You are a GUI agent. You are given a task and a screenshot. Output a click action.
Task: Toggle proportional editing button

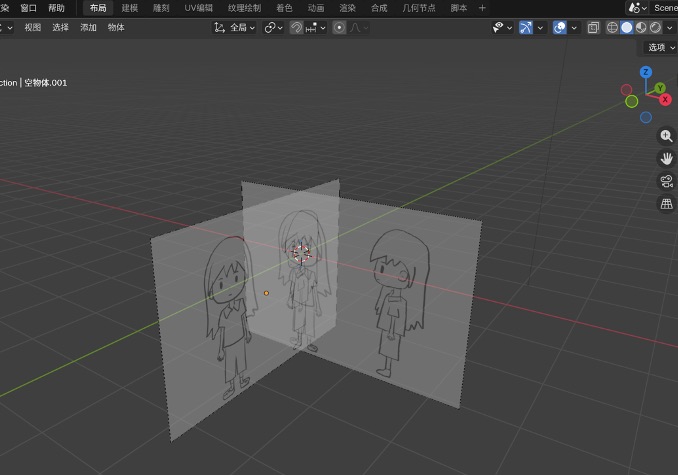[339, 28]
